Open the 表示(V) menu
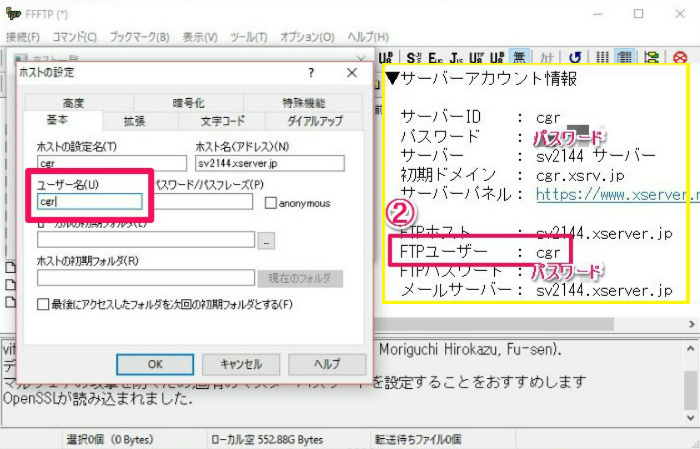This screenshot has width=700, height=449. 200,37
